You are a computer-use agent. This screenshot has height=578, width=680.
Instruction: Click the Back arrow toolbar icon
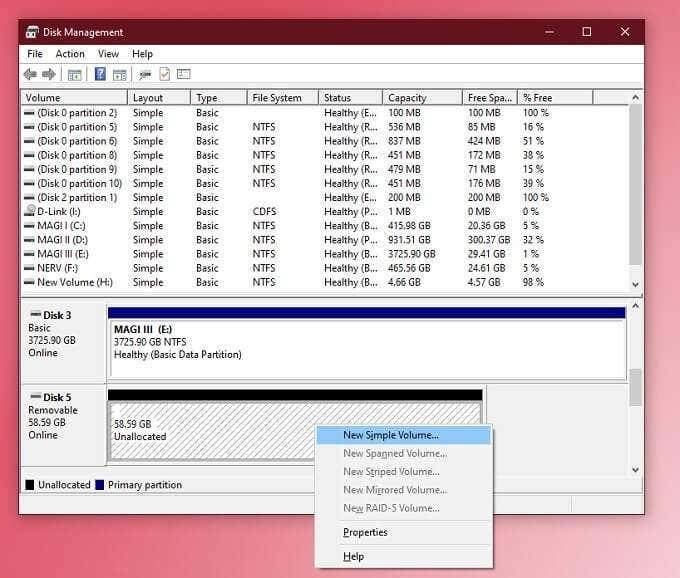coord(30,75)
